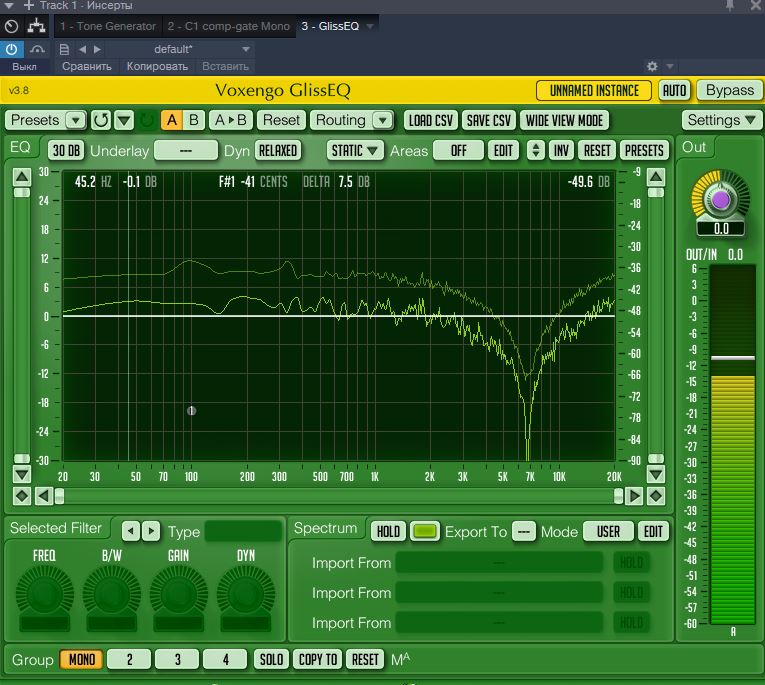
Task: Open the preset file page icon
Action: click(x=64, y=49)
